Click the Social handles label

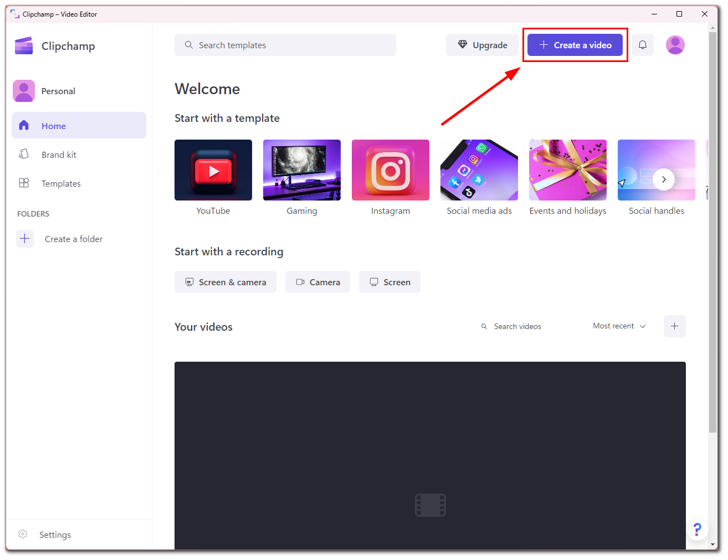657,211
